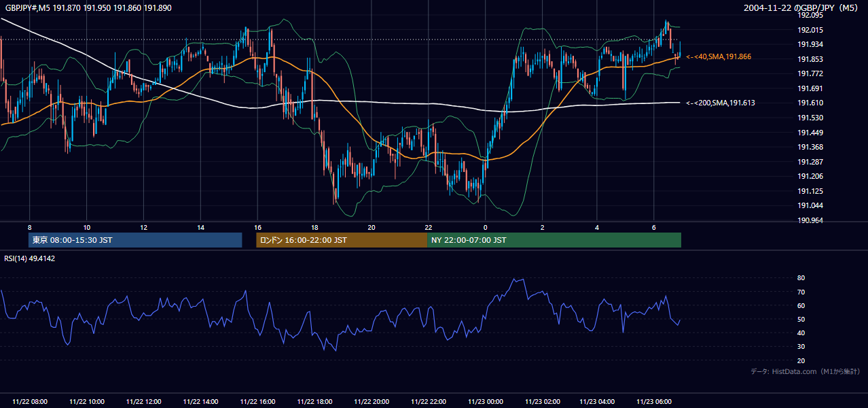Click the RSI scale level 60
This screenshot has width=868, height=408.
point(801,305)
